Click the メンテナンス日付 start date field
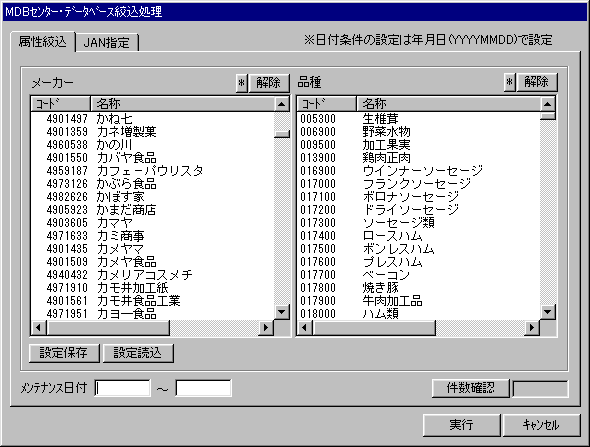This screenshot has width=590, height=447. pyautogui.click(x=122, y=388)
